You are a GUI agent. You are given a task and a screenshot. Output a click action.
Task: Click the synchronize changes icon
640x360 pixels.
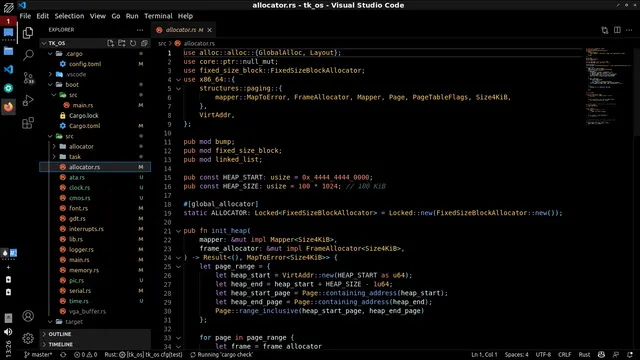[63, 355]
